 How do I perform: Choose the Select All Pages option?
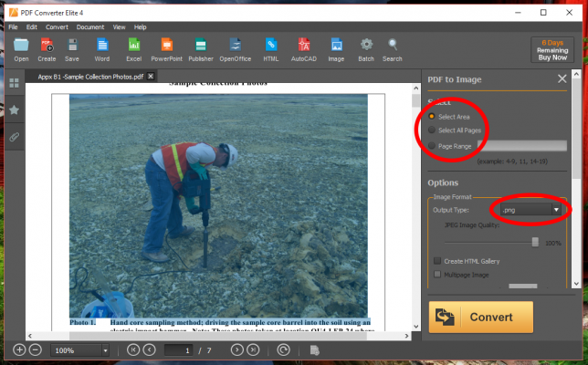pos(432,130)
